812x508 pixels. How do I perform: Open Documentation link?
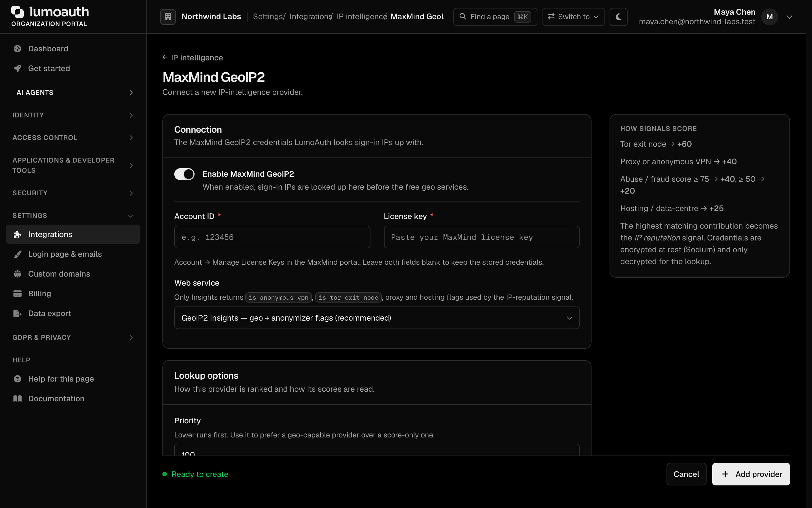(x=73, y=398)
